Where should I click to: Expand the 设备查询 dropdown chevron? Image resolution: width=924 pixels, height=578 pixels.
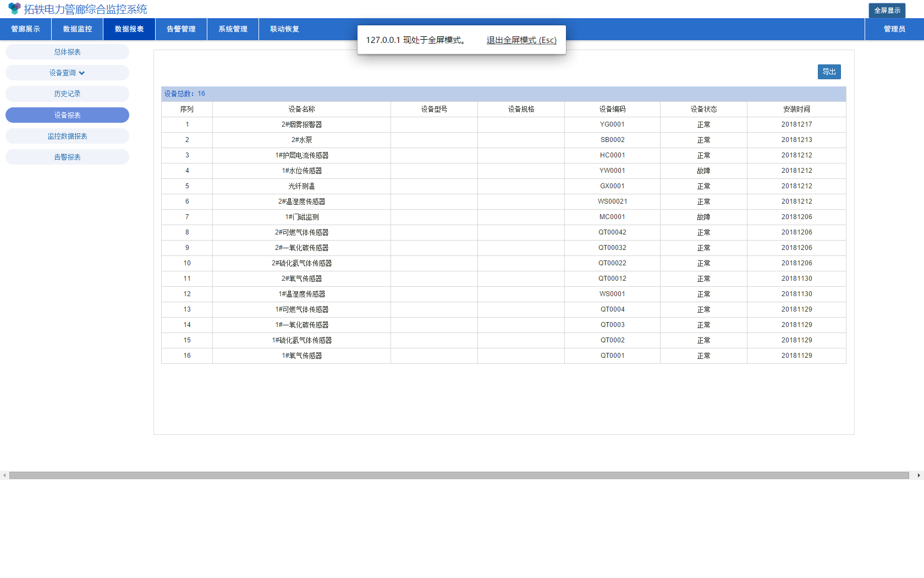[82, 73]
